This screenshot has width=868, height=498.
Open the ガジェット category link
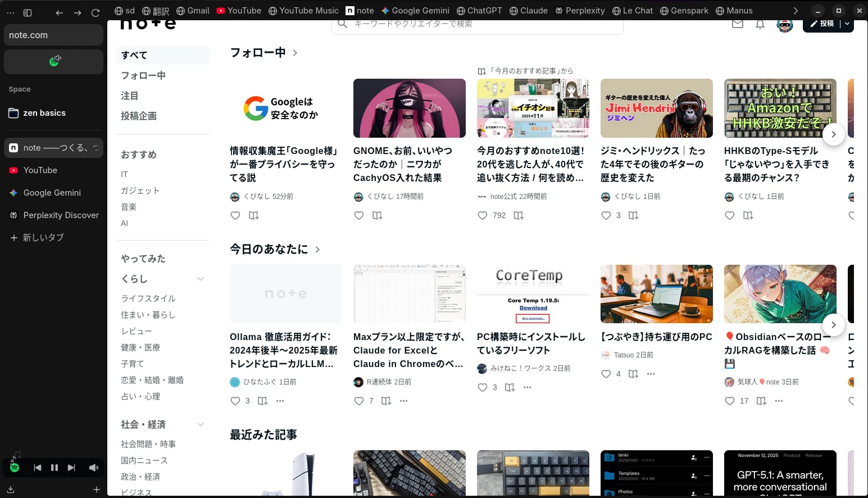[140, 191]
